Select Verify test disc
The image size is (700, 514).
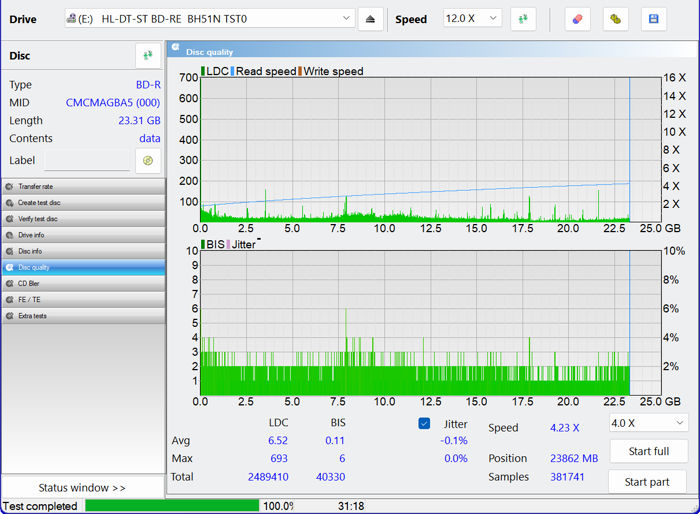[x=83, y=219]
